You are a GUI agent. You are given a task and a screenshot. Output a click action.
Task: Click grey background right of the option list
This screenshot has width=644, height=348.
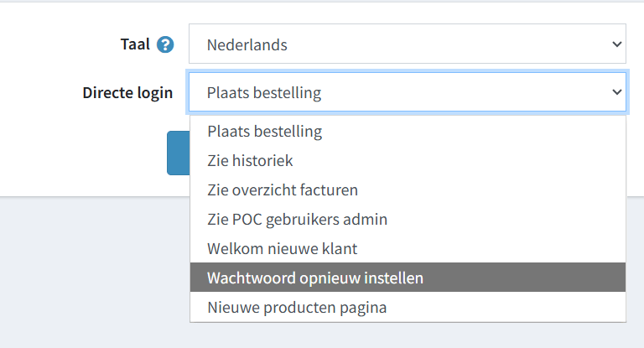[x=635, y=268]
